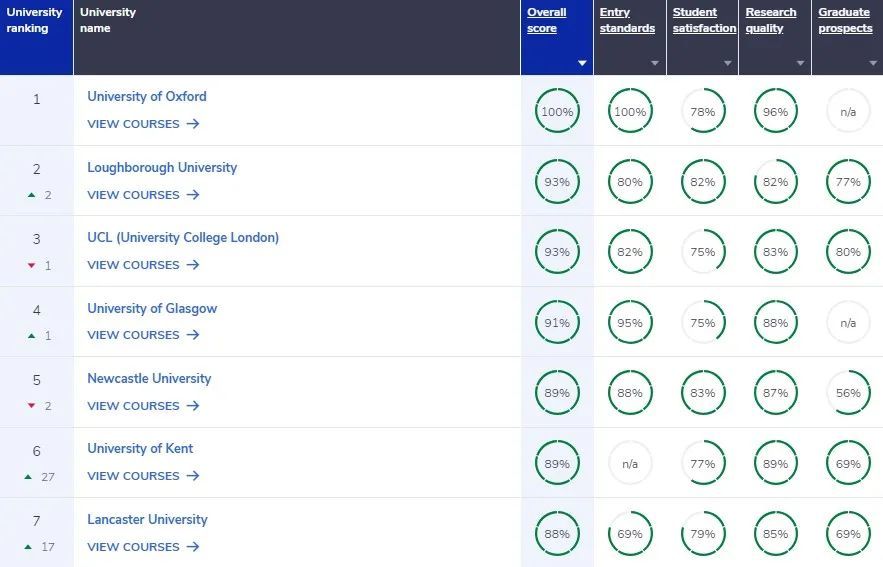Click Lancaster's 88% overall score circle
The image size is (883, 567).
[x=557, y=533]
